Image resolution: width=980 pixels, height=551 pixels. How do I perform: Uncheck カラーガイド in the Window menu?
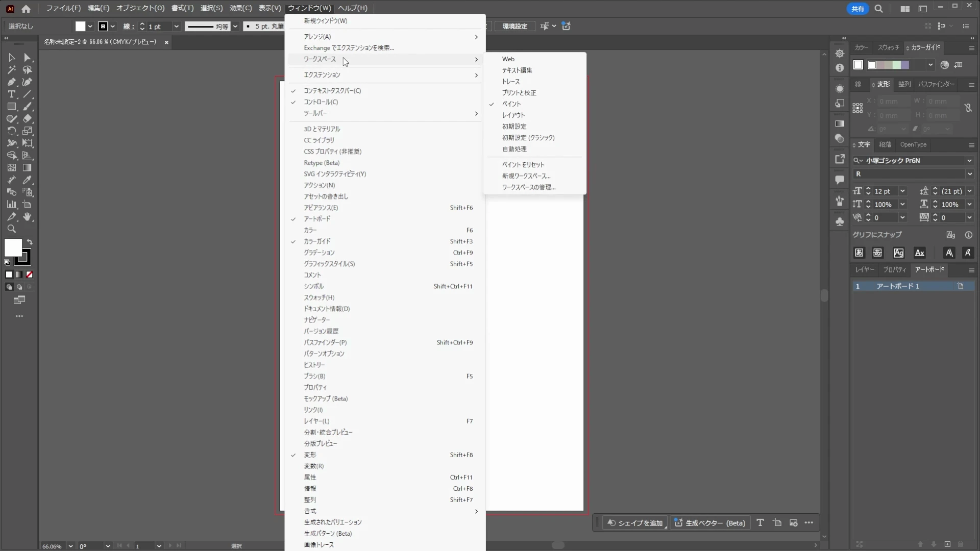(x=385, y=241)
